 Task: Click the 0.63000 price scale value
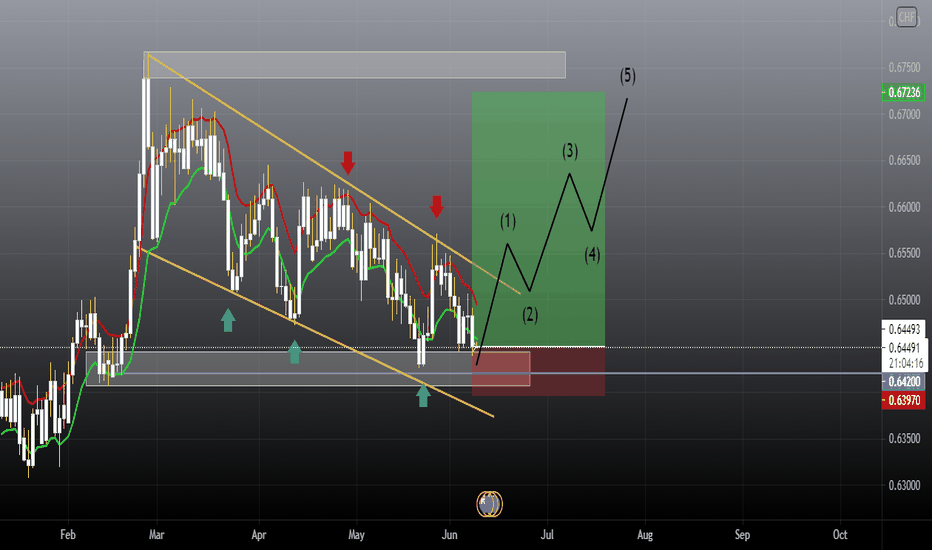pyautogui.click(x=904, y=485)
